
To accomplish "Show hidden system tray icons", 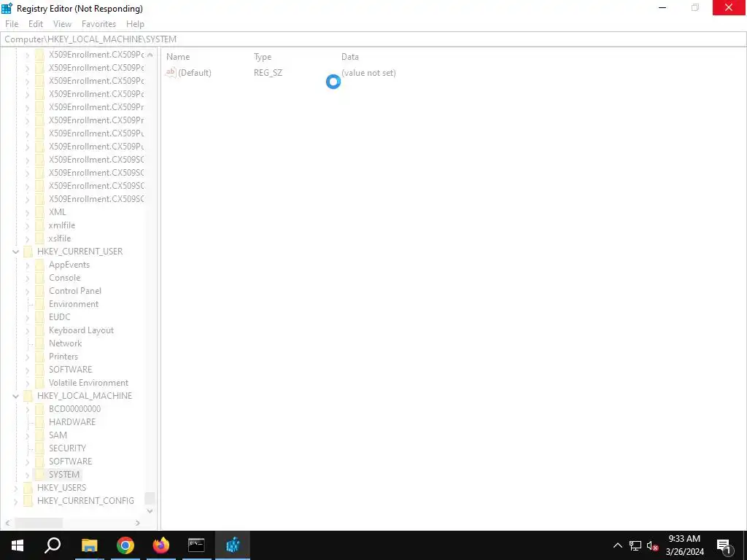I will [617, 545].
